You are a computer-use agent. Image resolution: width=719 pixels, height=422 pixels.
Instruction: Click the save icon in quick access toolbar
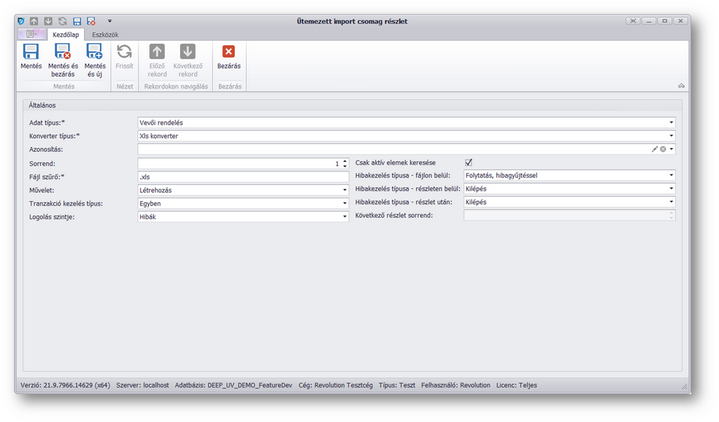click(77, 21)
